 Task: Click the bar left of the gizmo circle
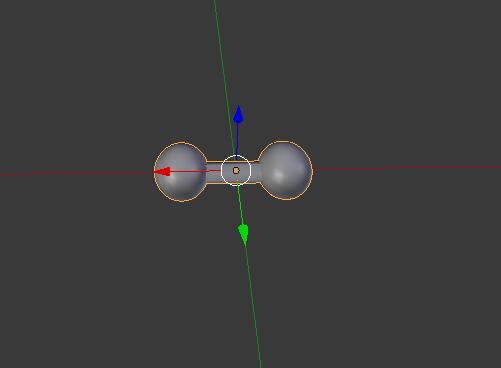pyautogui.click(x=214, y=172)
